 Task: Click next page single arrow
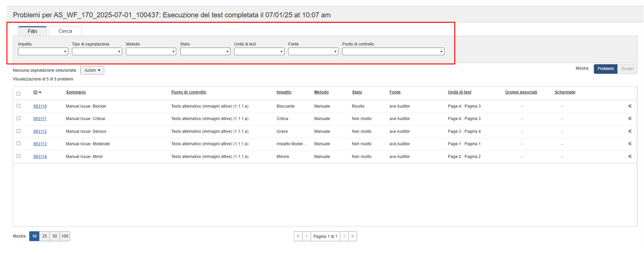pos(344,236)
